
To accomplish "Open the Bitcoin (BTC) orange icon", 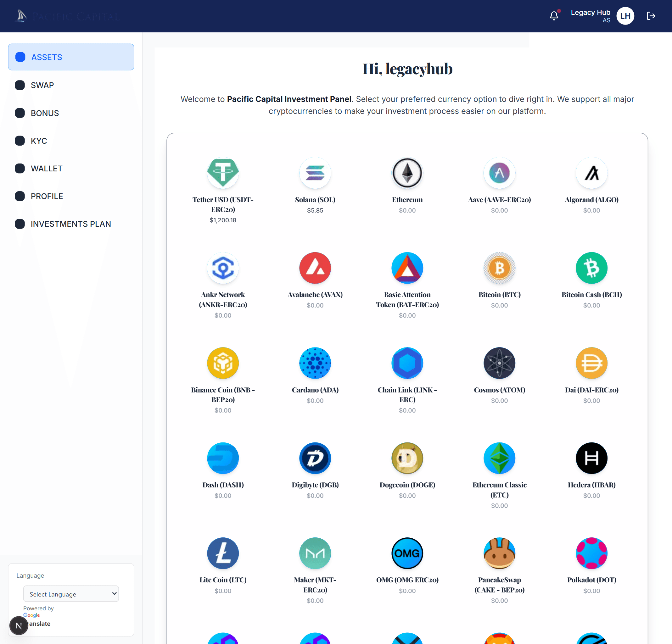I will pos(499,268).
